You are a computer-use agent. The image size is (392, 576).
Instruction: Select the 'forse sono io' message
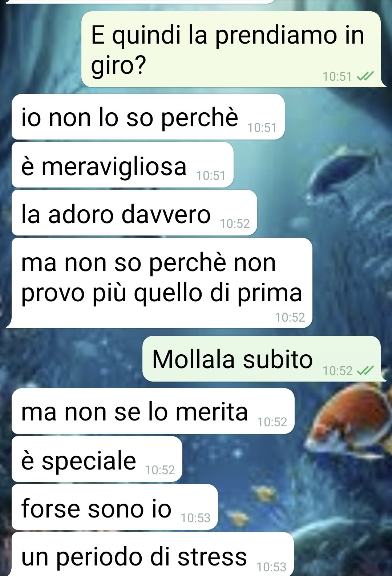(x=114, y=507)
